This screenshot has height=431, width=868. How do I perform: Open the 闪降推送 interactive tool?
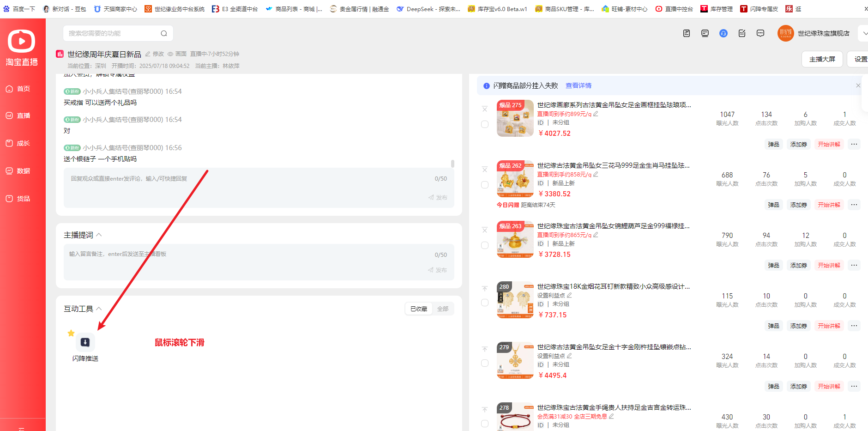(x=85, y=342)
